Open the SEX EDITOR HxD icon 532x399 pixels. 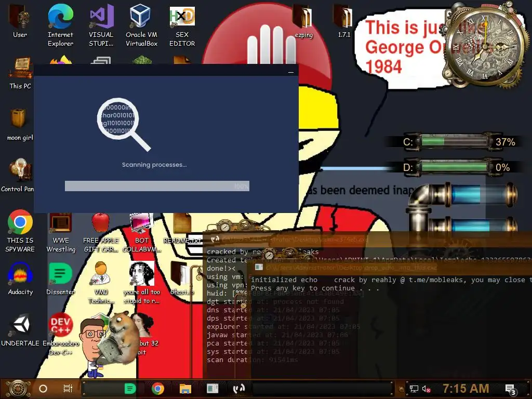click(x=182, y=24)
